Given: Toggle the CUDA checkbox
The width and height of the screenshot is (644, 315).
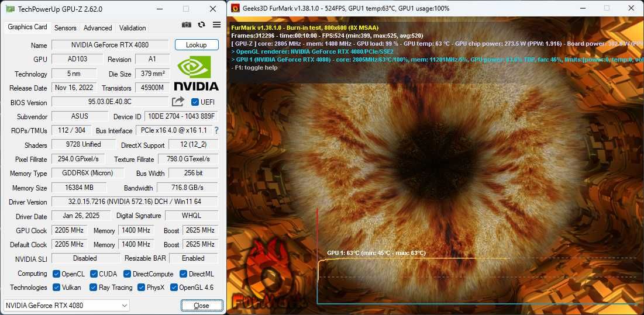Looking at the screenshot, I should pos(94,274).
